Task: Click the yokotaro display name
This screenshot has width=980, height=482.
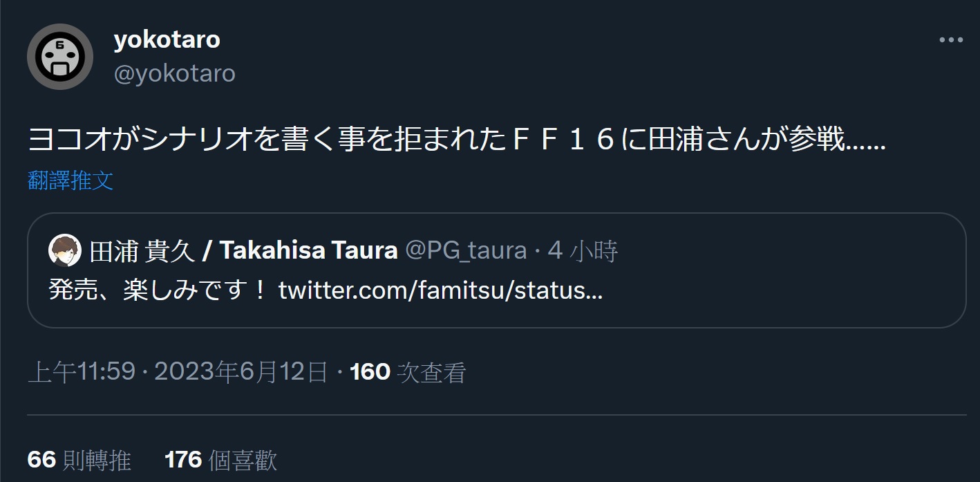Action: click(167, 40)
